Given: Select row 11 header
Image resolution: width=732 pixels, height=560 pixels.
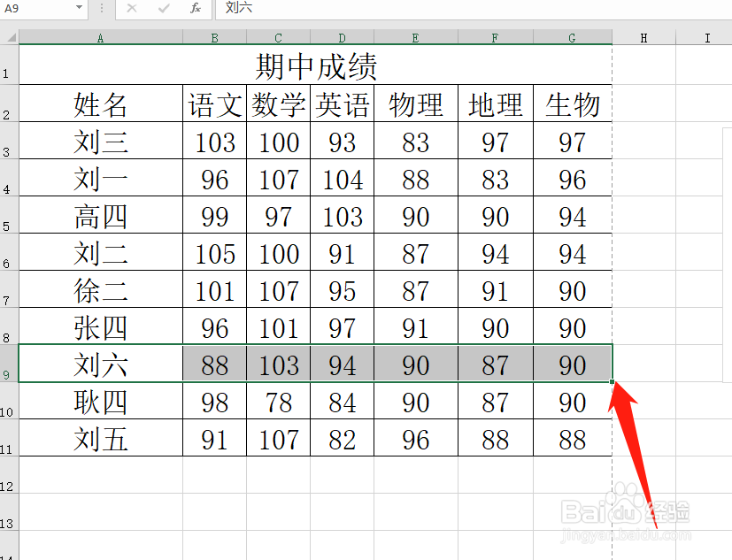Looking at the screenshot, I should coord(9,440).
